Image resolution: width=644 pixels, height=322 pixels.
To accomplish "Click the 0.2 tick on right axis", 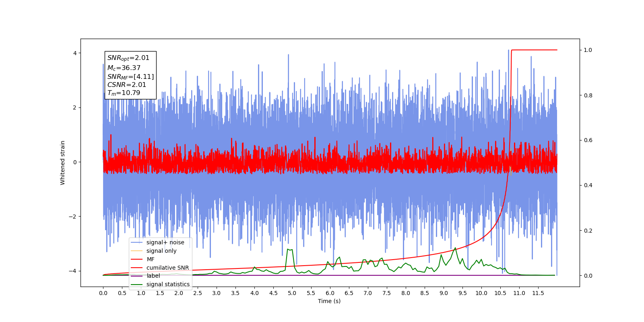I will [x=588, y=231].
